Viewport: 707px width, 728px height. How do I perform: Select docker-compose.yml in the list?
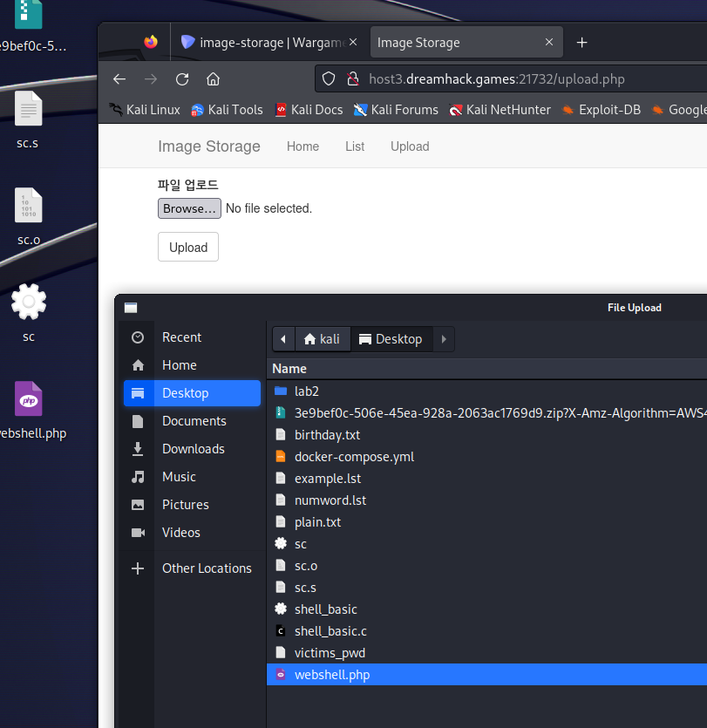[x=487, y=457]
